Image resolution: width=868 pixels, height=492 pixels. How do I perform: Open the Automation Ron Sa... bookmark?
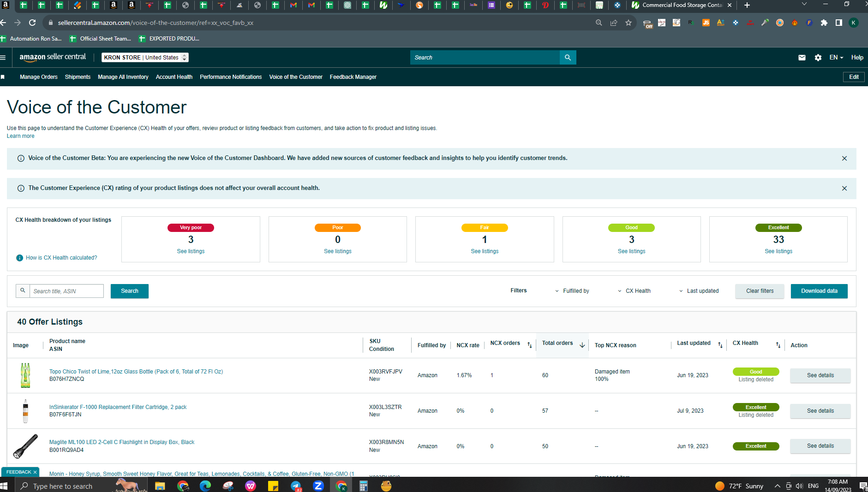31,39
